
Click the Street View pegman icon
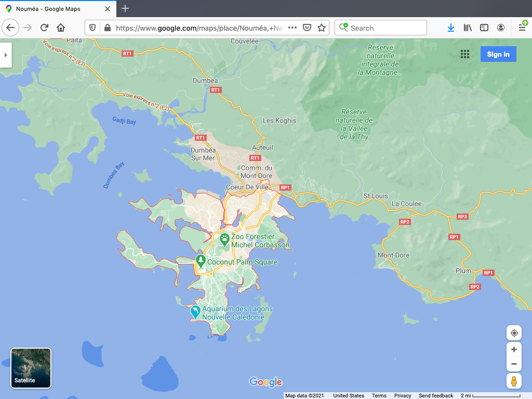tap(514, 381)
